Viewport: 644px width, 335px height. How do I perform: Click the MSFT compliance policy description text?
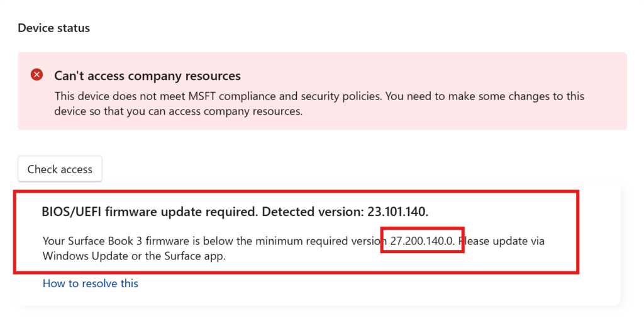coord(319,96)
